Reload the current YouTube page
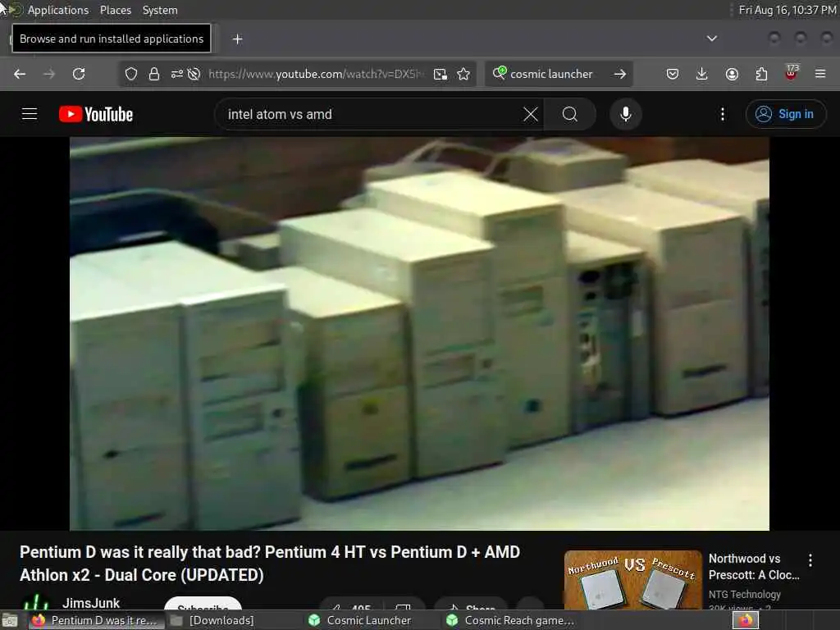Screen dimensions: 840x630 tap(79, 74)
